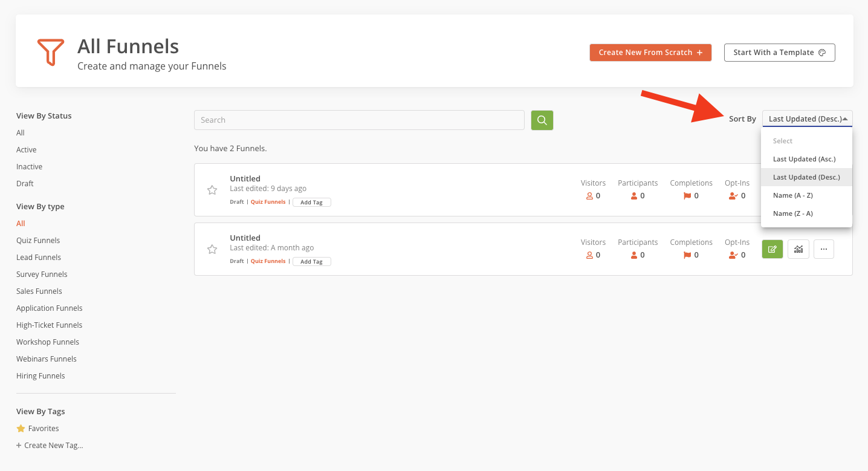Show only Lead Funnels type
This screenshot has width=868, height=471.
pyautogui.click(x=39, y=257)
